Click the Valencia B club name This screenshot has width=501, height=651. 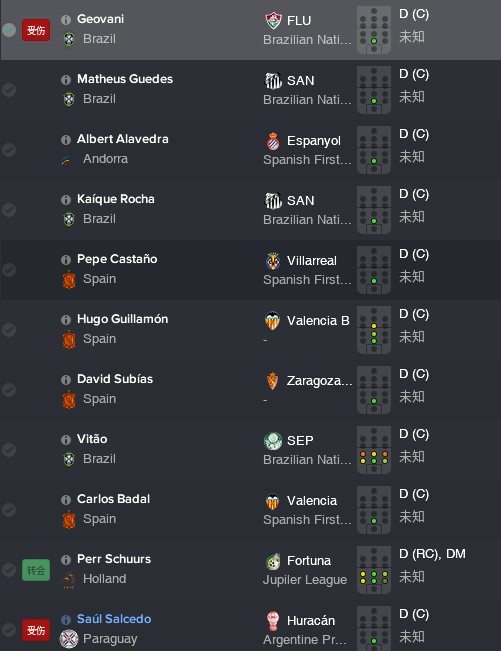point(318,321)
